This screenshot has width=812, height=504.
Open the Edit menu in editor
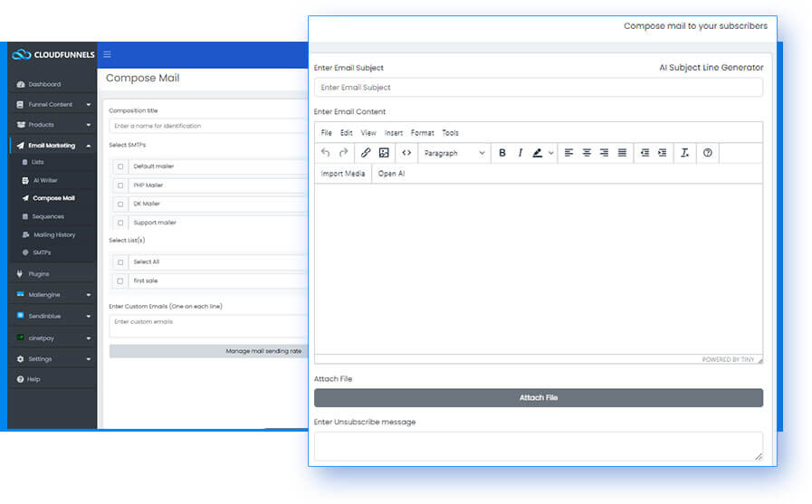(x=347, y=133)
